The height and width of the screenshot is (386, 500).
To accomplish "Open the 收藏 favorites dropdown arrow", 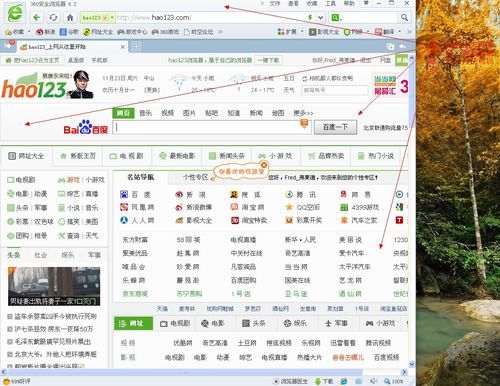I will click(x=29, y=32).
